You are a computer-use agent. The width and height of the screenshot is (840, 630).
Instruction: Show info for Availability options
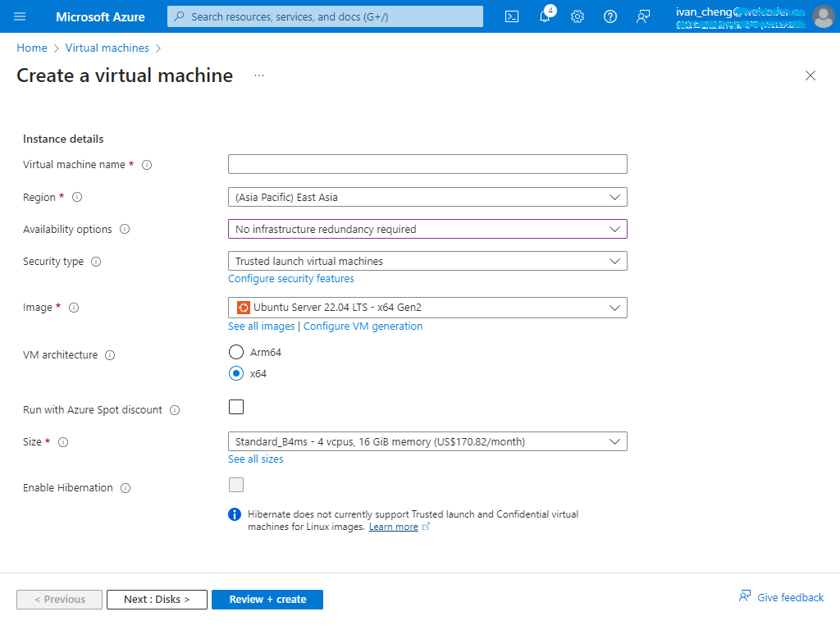pyautogui.click(x=125, y=230)
